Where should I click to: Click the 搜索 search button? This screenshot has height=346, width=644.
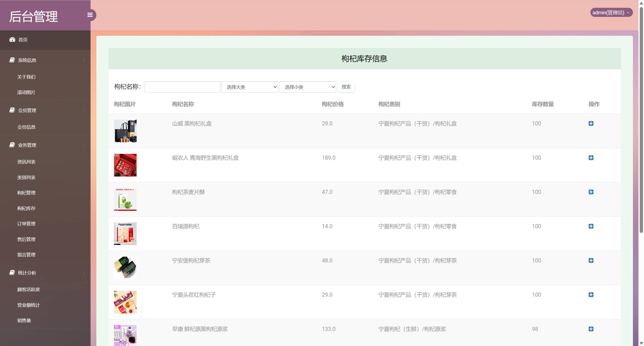(x=346, y=87)
